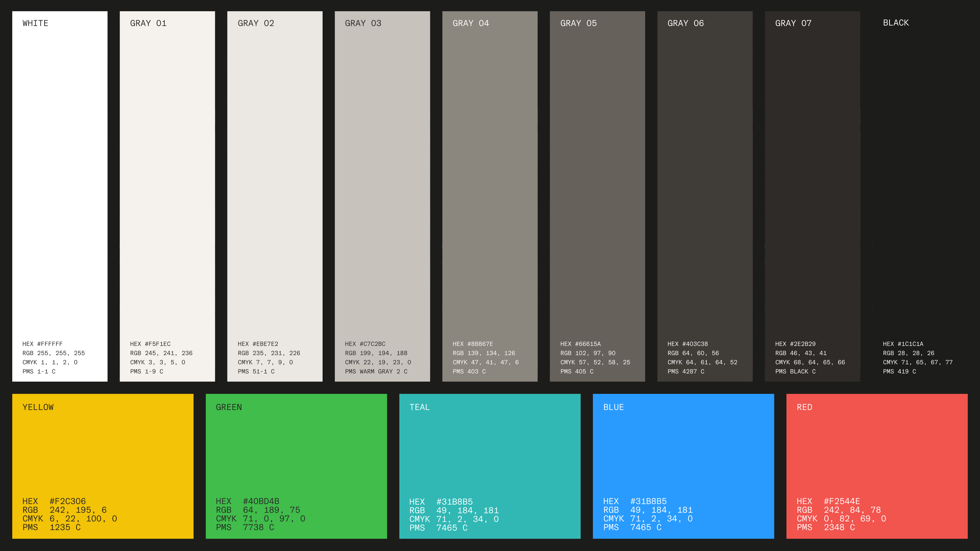Click the hex value #F2544E
Screen dimensions: 980x551
tap(841, 501)
